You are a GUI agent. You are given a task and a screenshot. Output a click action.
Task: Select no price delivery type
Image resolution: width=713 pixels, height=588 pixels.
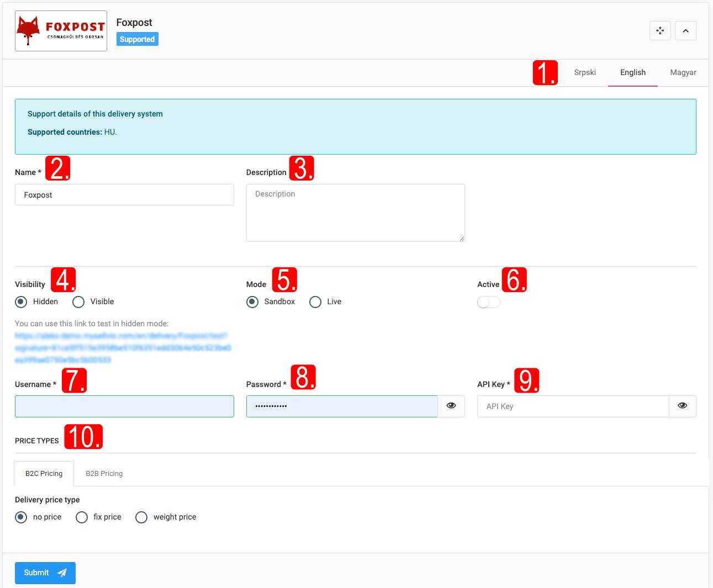click(21, 517)
